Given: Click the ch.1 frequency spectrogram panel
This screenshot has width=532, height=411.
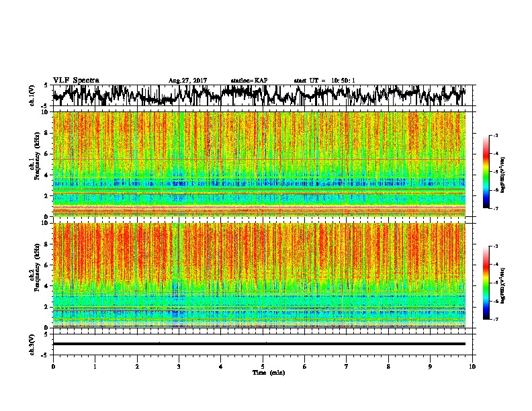Looking at the screenshot, I should pos(259,164).
